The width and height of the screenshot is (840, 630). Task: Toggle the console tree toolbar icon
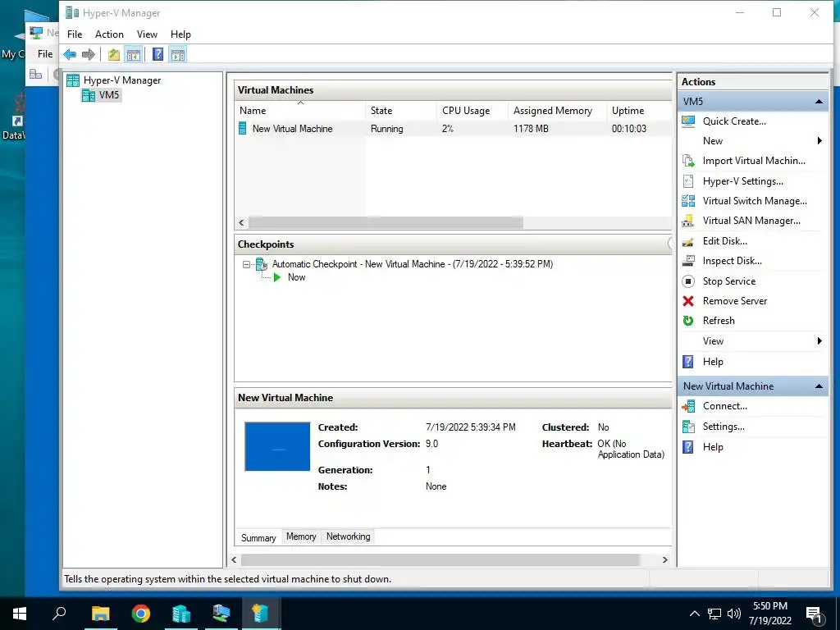point(134,54)
